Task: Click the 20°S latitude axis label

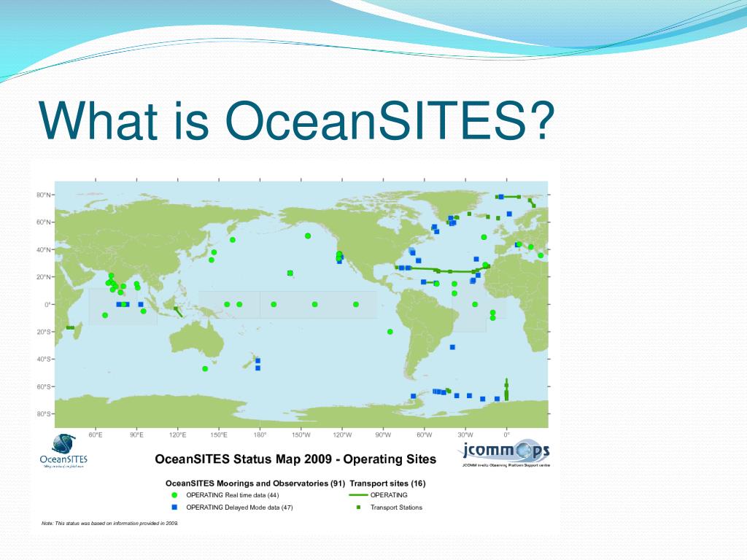Action: (44, 332)
